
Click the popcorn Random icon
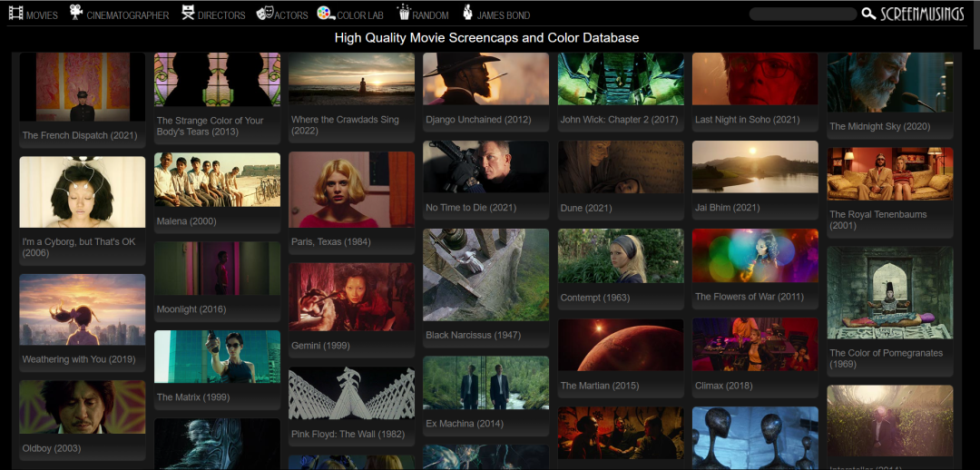[404, 12]
